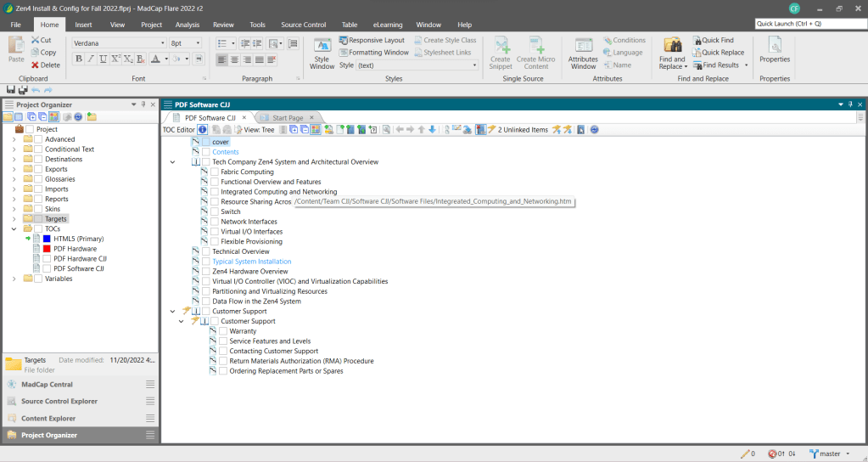Click the blue TOC Editor info icon
Viewport: 868px width, 462px height.
coord(203,129)
